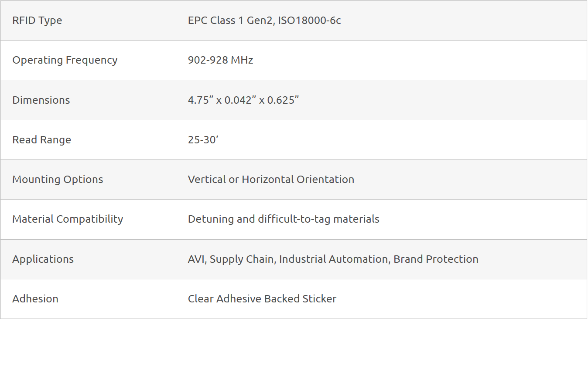
Task: Click the Supply Chain text
Action: (x=243, y=259)
